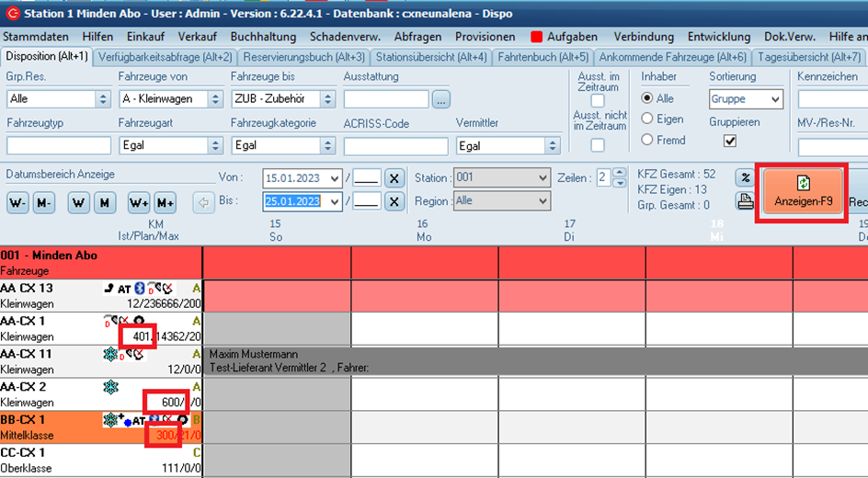Open the Sortierung dropdown
The image size is (868, 478).
[774, 98]
